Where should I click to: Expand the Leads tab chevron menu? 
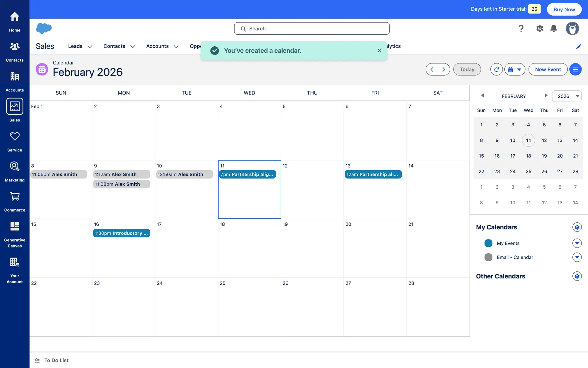(90, 47)
